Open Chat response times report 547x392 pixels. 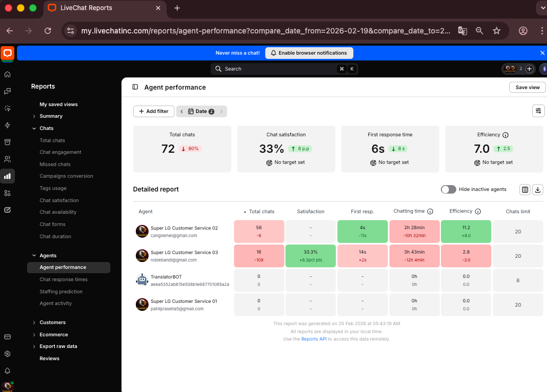[x=64, y=280]
